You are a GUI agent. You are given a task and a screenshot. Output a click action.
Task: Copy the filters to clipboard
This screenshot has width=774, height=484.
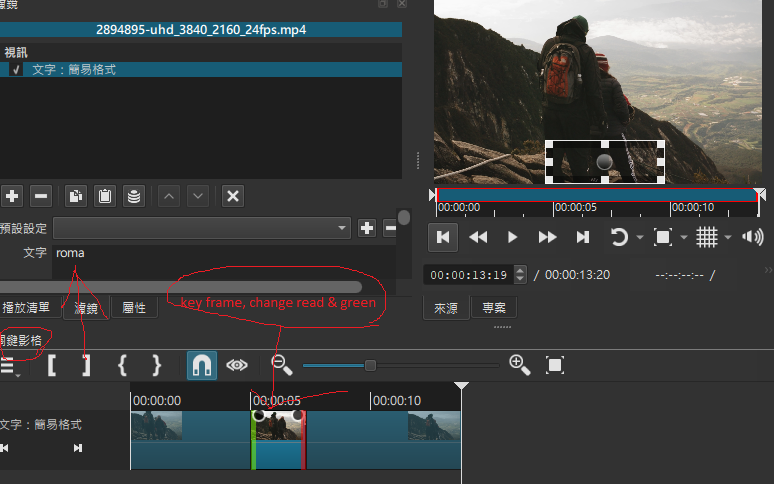click(76, 196)
